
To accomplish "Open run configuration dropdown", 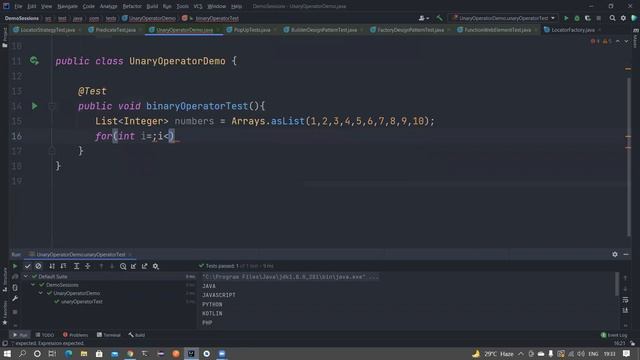I will [x=503, y=18].
